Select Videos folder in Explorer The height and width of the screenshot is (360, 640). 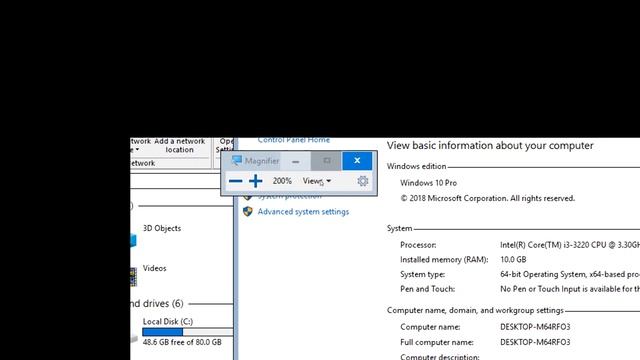(x=155, y=268)
